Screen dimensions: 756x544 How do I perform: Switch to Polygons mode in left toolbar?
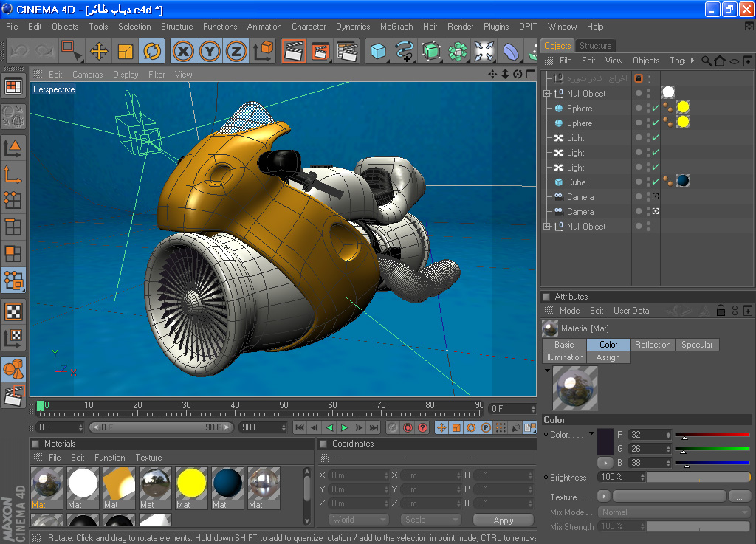pyautogui.click(x=13, y=253)
